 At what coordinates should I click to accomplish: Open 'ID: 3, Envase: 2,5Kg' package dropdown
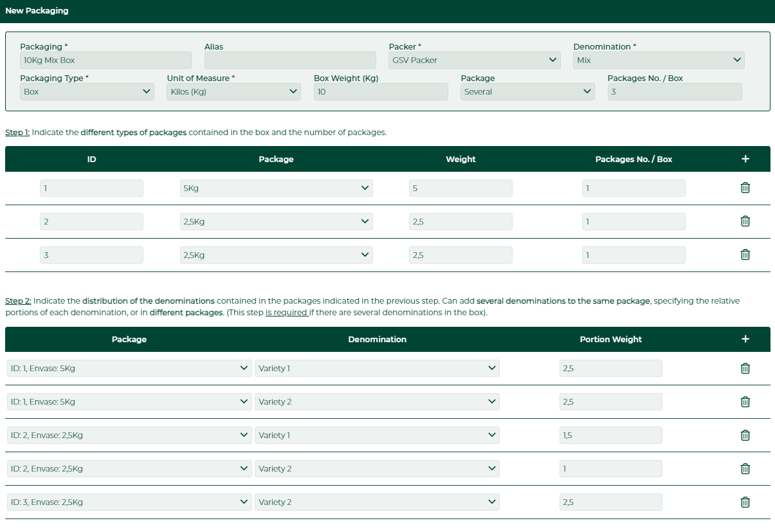129,502
